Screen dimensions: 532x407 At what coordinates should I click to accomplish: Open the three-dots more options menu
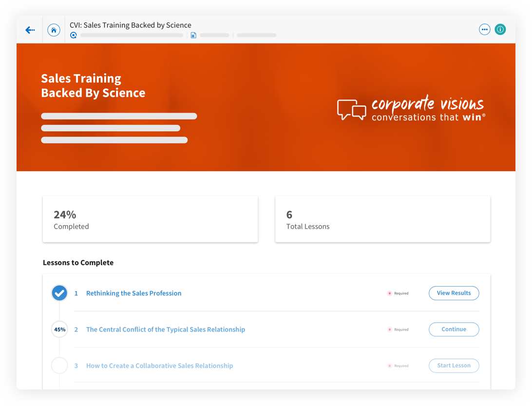(x=484, y=30)
